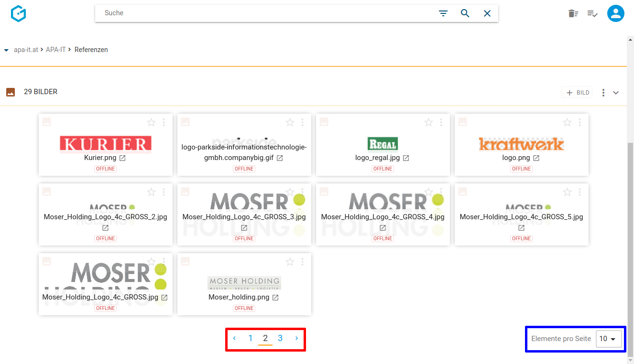Open GROSS_4.jpg external link icon
This screenshot has height=364, width=634.
point(383,228)
